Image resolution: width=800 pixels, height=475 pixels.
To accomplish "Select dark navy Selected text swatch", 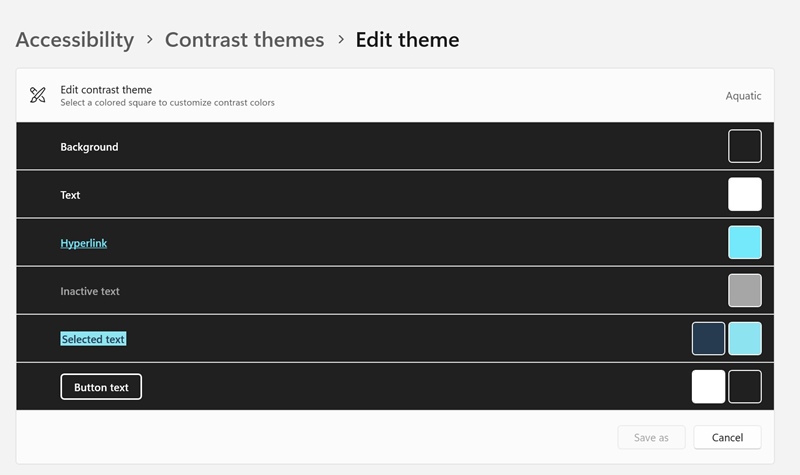I will point(708,338).
